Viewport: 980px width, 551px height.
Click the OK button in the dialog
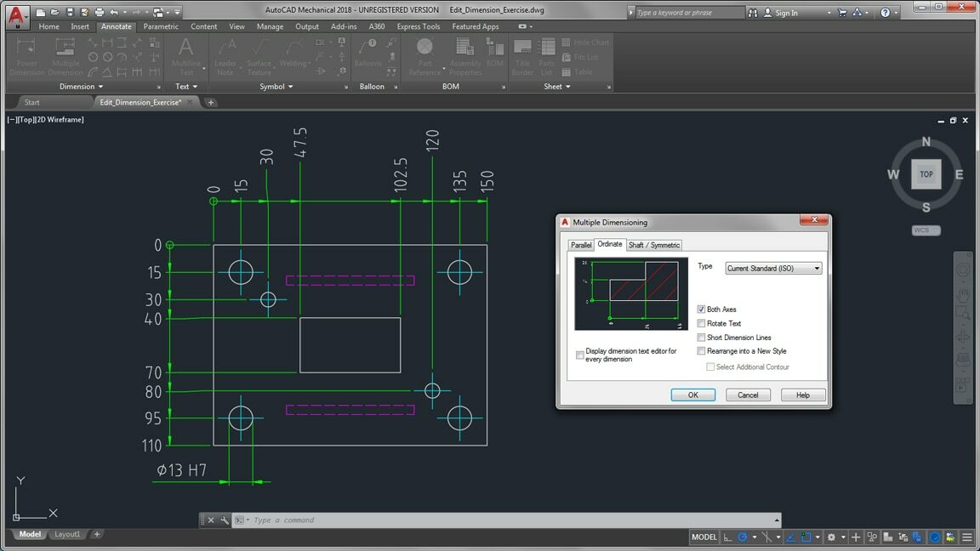coord(692,395)
